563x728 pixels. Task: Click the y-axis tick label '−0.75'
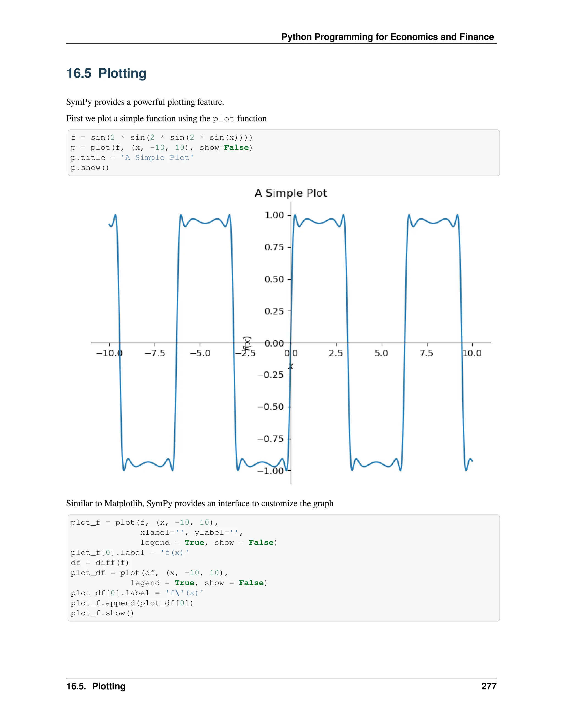(x=271, y=439)
